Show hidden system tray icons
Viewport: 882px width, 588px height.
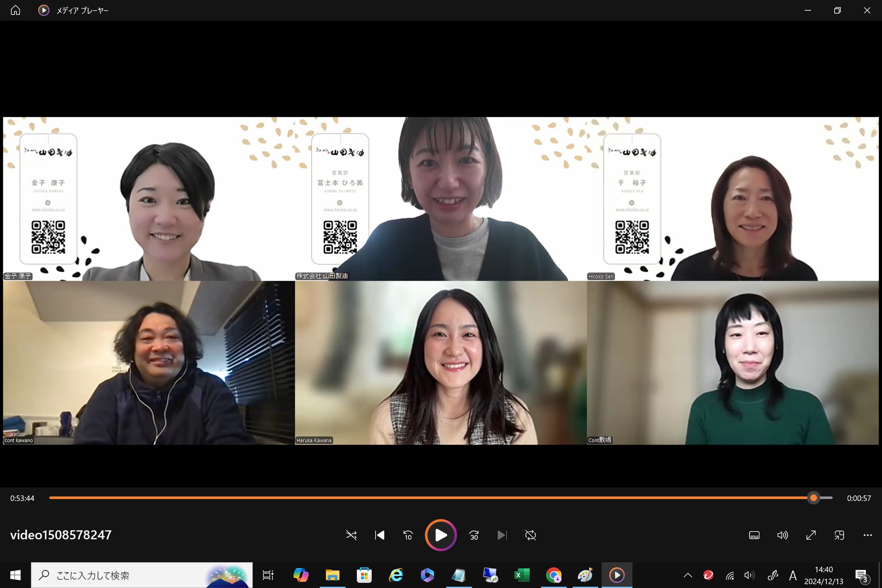(x=688, y=575)
